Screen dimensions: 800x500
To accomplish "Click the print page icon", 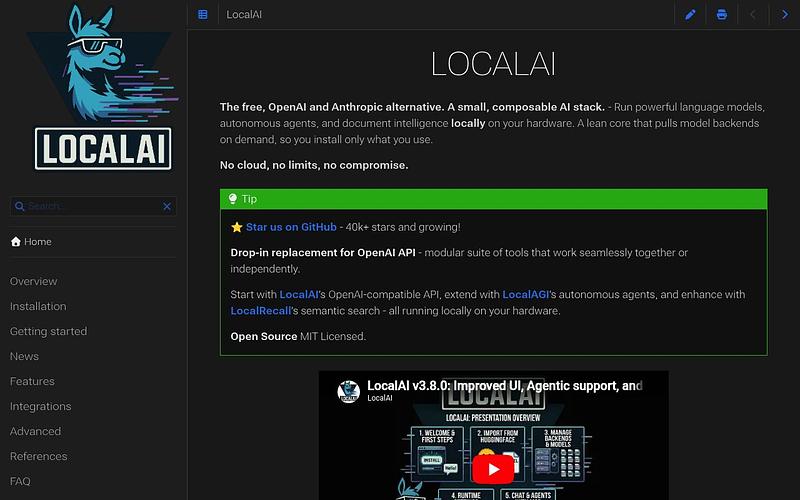I will pyautogui.click(x=721, y=14).
